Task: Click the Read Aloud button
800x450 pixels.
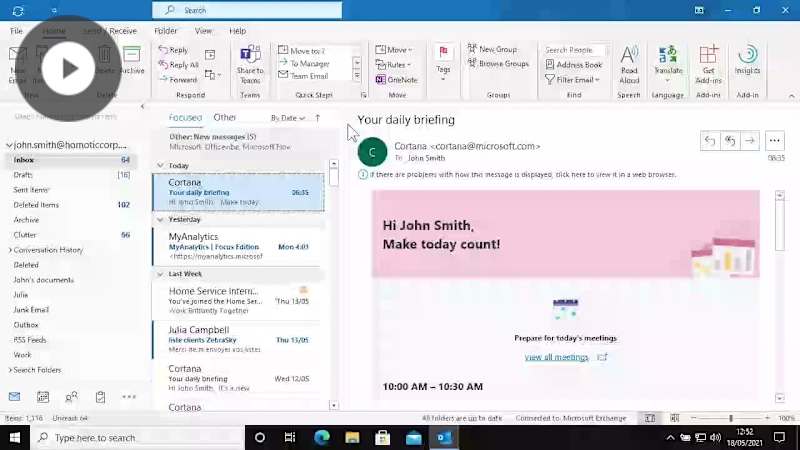Action: click(629, 65)
